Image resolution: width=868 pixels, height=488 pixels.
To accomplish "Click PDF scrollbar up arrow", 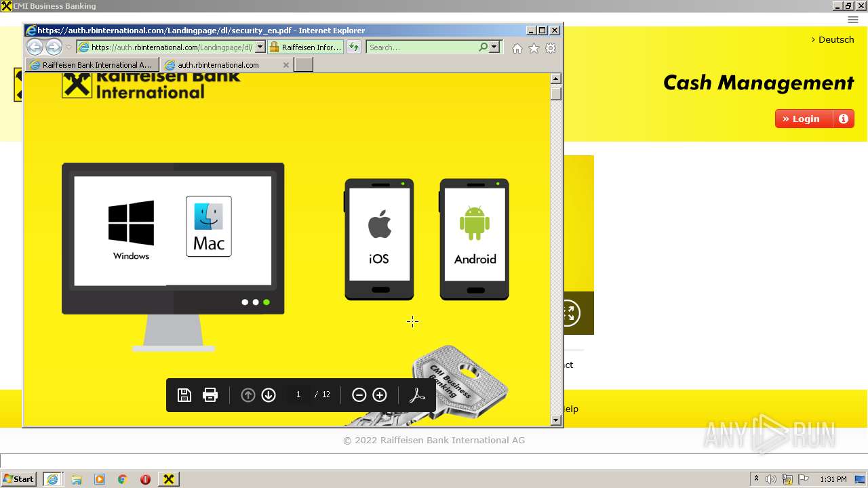I will [556, 79].
